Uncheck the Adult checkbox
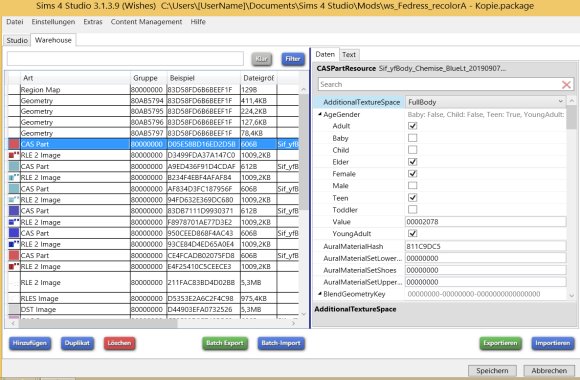This screenshot has width=580, height=380. [412, 126]
